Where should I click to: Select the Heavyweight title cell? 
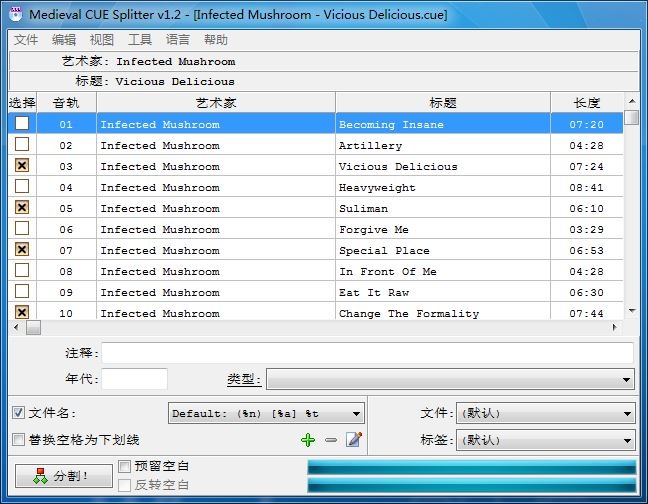coord(443,187)
